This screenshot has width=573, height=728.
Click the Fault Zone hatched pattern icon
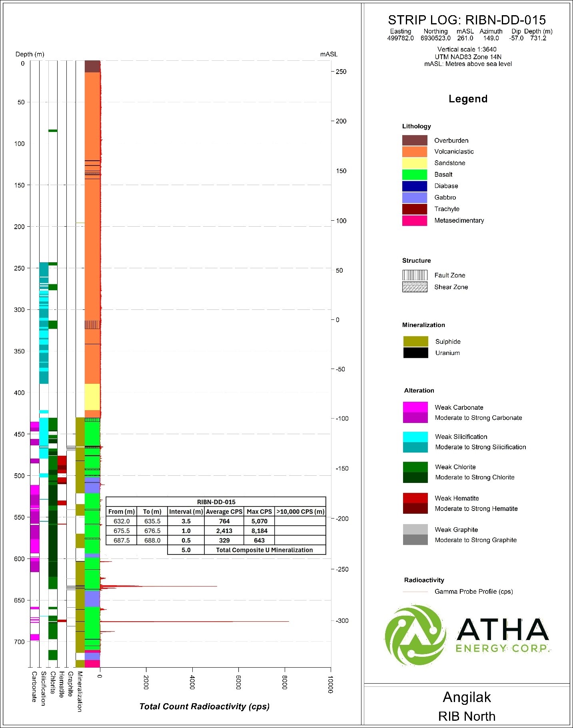pos(415,275)
